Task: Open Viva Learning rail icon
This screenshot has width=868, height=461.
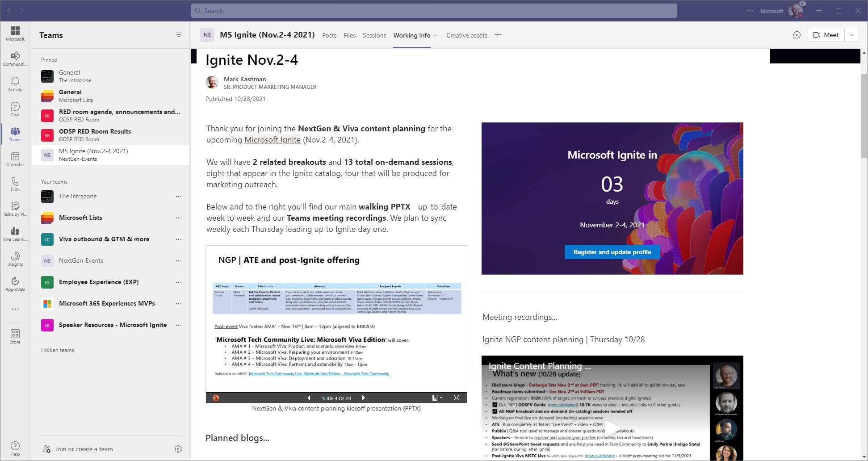Action: (x=15, y=234)
